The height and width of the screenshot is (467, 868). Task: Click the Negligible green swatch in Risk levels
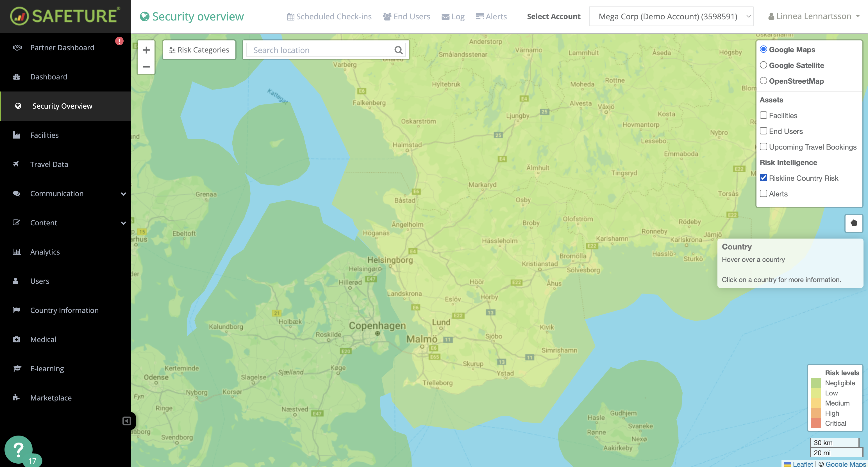pyautogui.click(x=816, y=383)
